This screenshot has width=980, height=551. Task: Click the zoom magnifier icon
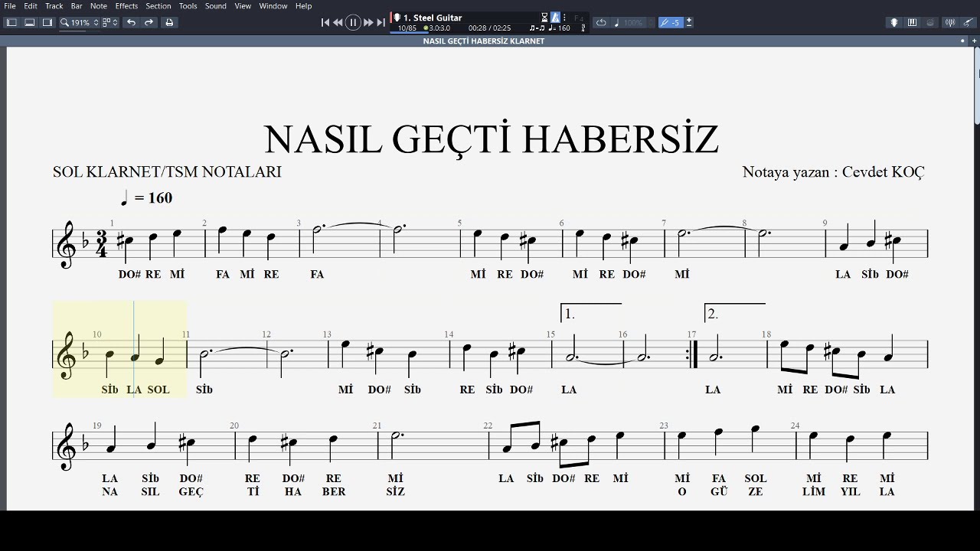tap(65, 22)
